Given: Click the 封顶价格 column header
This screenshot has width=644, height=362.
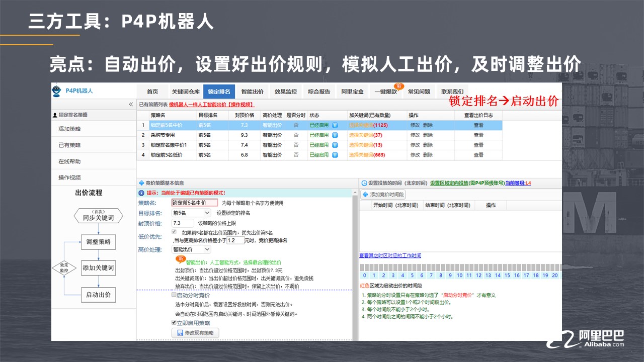Looking at the screenshot, I should pyautogui.click(x=244, y=115).
